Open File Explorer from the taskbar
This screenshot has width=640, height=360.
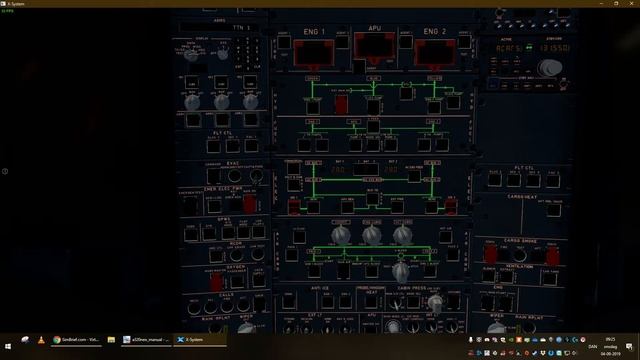point(111,340)
